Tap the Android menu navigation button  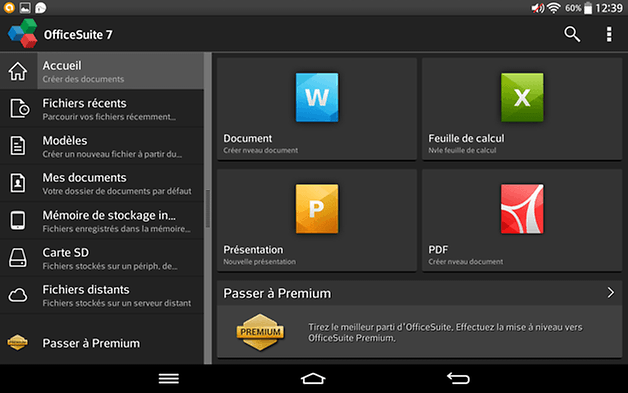[x=169, y=379]
